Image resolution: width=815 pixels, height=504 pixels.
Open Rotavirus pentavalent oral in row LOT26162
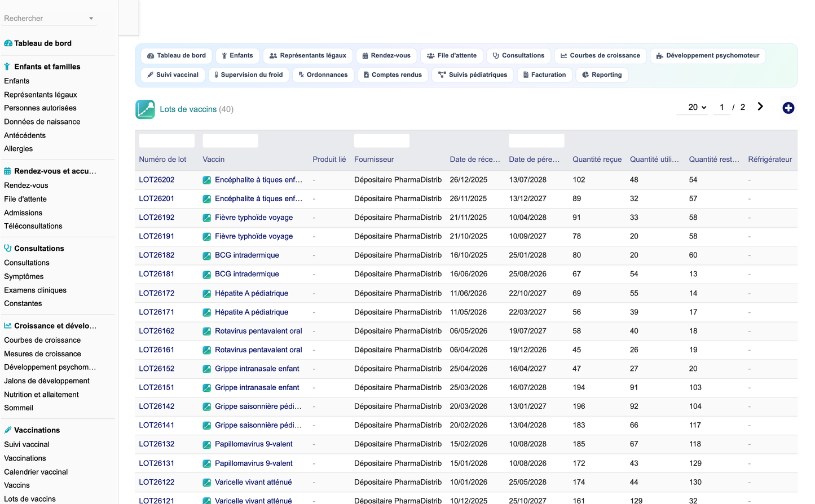(258, 331)
